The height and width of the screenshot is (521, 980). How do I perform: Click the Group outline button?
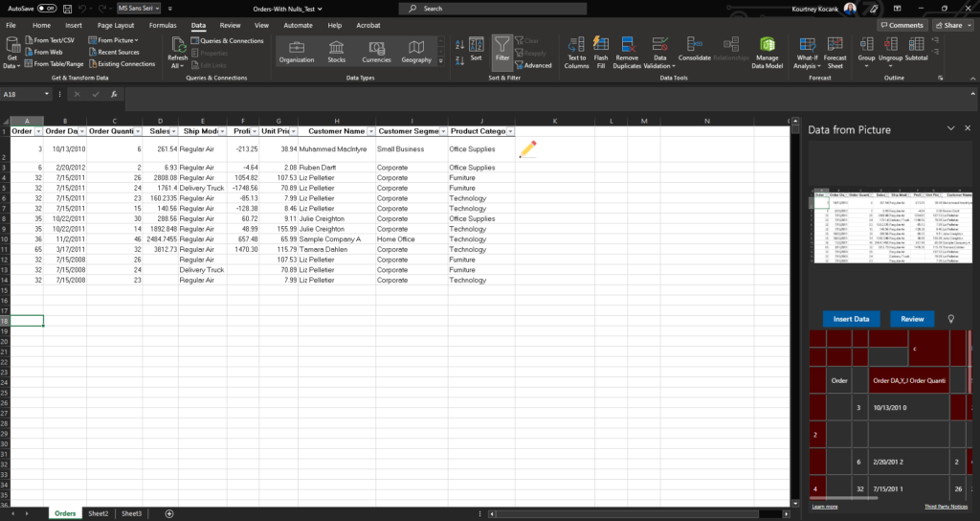[866, 53]
